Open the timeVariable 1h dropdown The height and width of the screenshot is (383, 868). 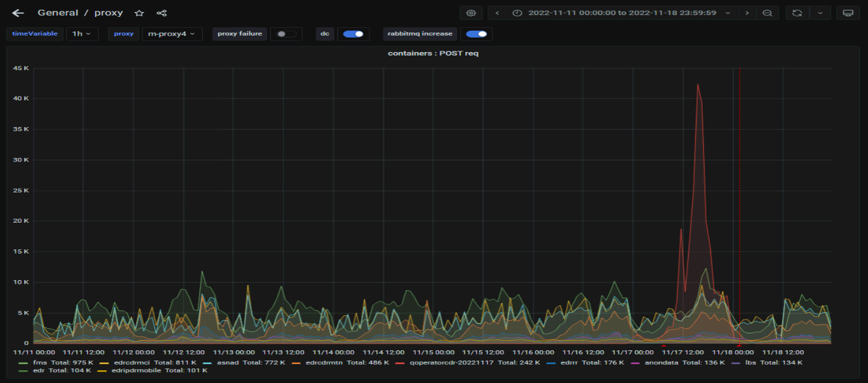(x=82, y=34)
